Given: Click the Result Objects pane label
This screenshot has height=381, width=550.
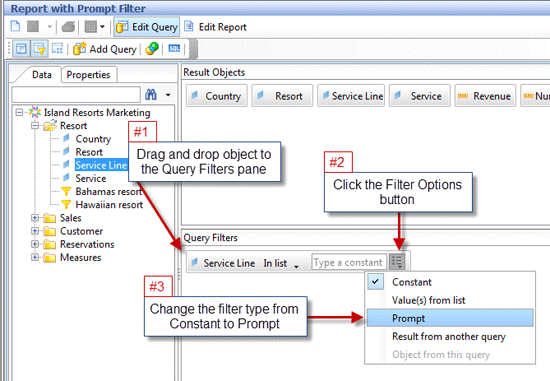Looking at the screenshot, I should click(214, 72).
